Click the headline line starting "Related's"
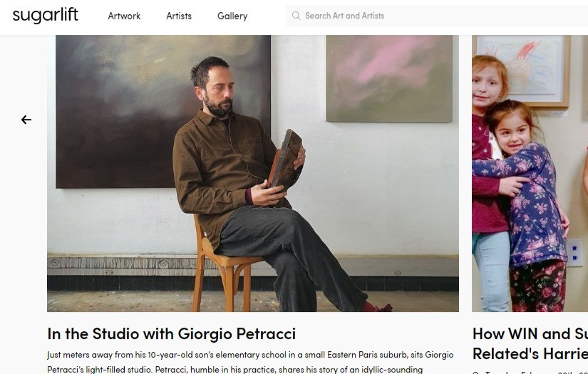This screenshot has width=588, height=374. click(x=530, y=353)
